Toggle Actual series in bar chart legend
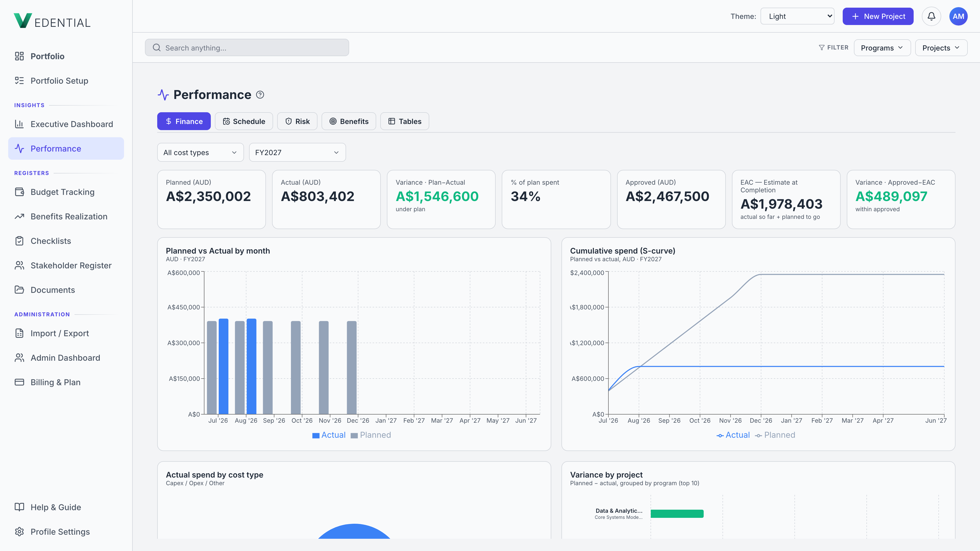The image size is (980, 551). (x=329, y=435)
